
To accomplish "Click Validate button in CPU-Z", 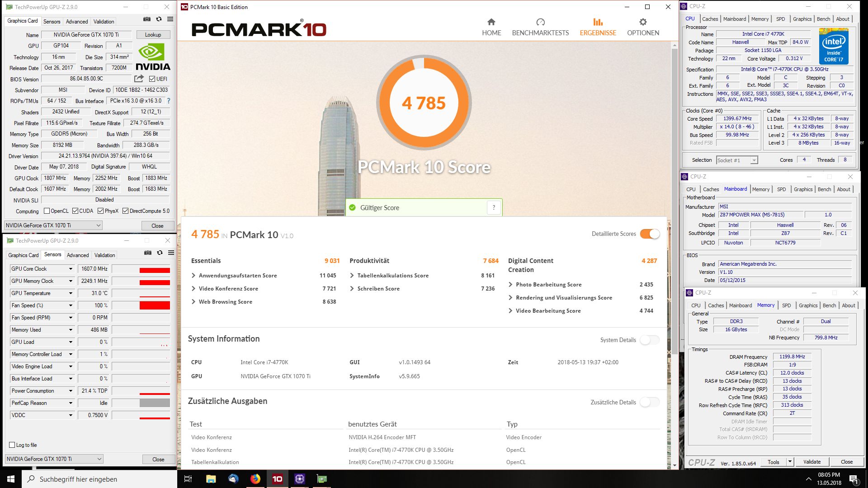I will tap(812, 462).
